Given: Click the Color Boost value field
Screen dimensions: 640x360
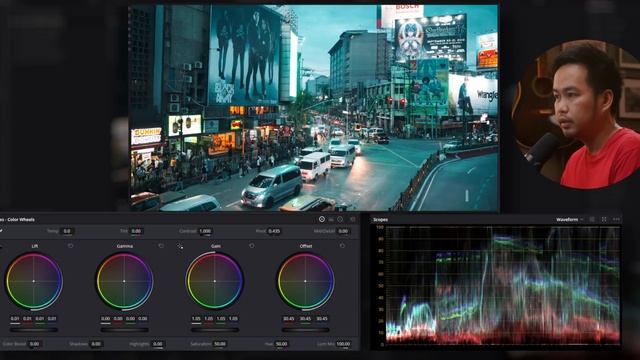Looking at the screenshot, I should (x=35, y=344).
